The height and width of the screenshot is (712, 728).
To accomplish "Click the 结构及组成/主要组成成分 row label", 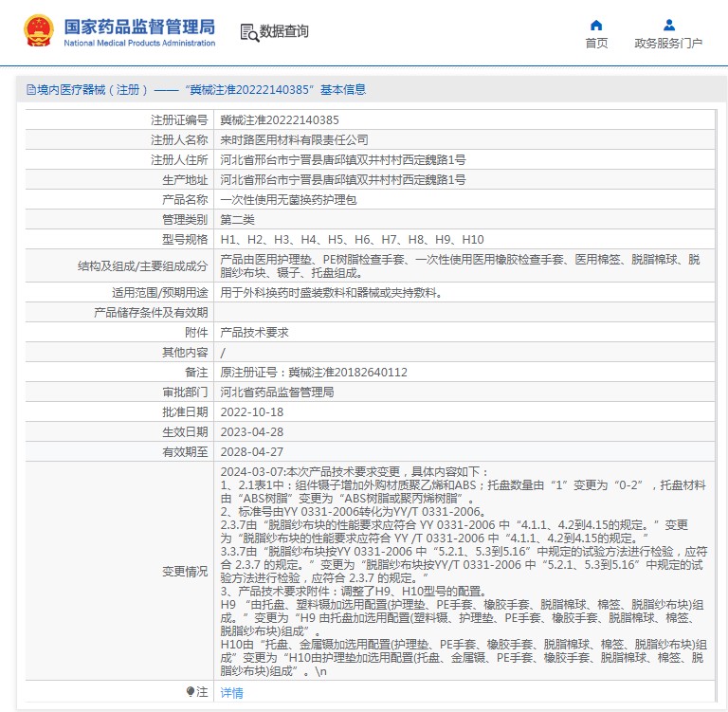I will click(142, 266).
